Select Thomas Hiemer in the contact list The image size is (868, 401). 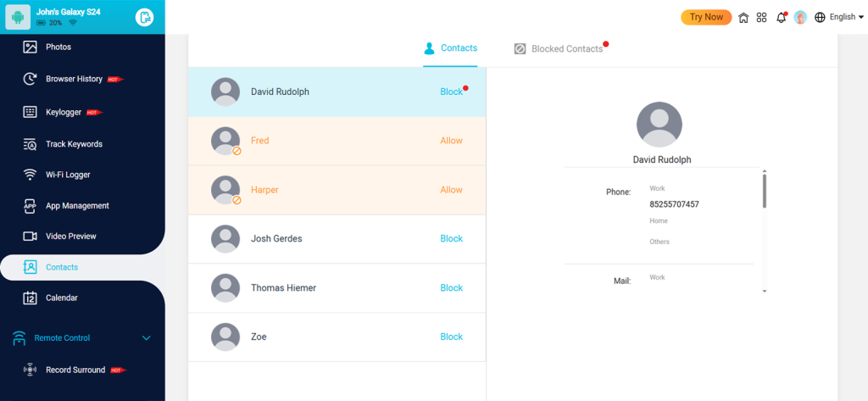click(283, 288)
